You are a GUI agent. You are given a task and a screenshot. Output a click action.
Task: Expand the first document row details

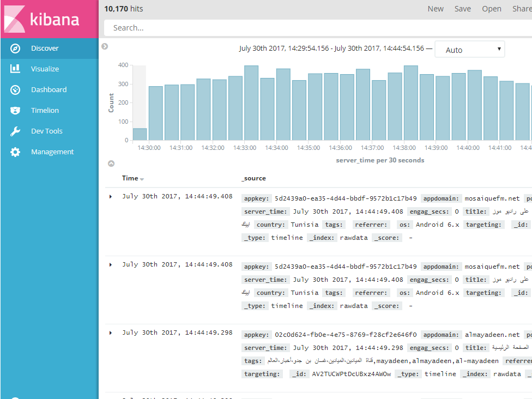[x=112, y=196]
